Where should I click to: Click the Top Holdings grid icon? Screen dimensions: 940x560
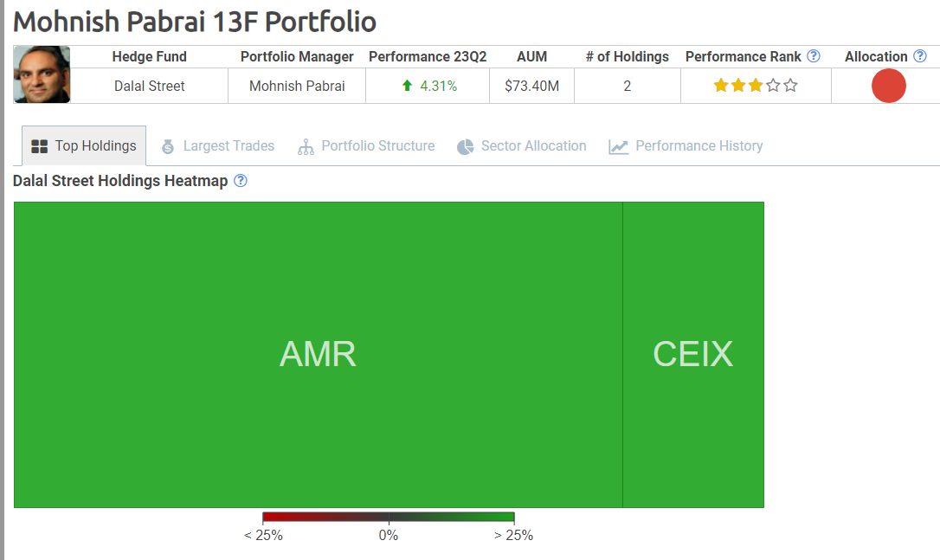tap(40, 146)
